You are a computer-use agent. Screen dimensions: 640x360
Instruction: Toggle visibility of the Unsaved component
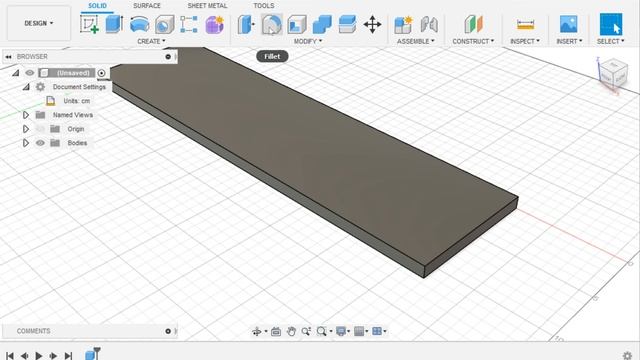[30, 73]
